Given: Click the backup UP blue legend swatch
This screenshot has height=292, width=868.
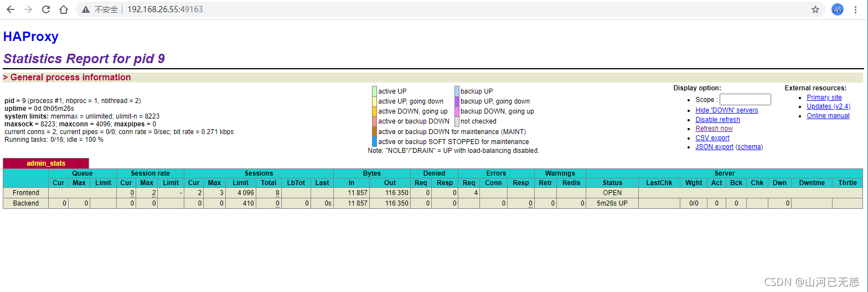Looking at the screenshot, I should (x=457, y=91).
